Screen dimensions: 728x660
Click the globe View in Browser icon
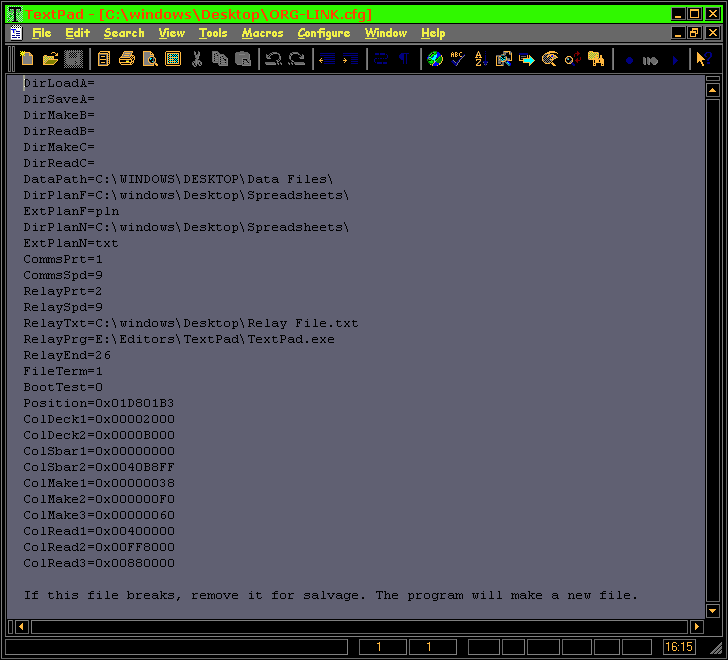click(435, 59)
